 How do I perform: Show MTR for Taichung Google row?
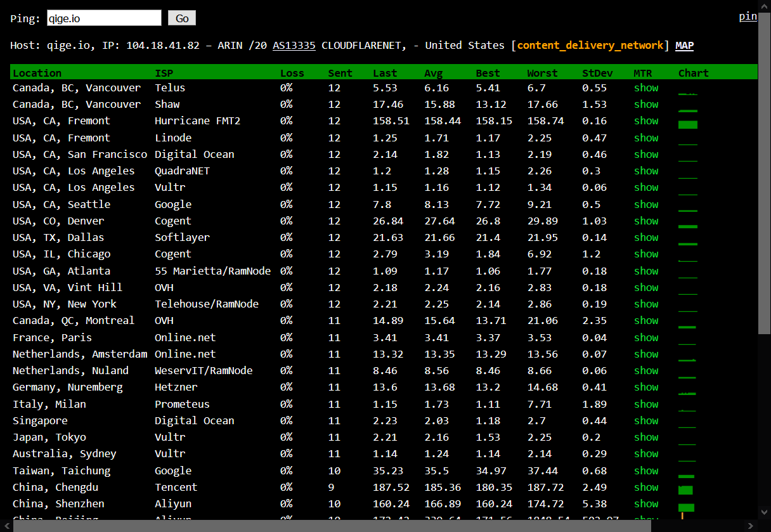click(646, 470)
